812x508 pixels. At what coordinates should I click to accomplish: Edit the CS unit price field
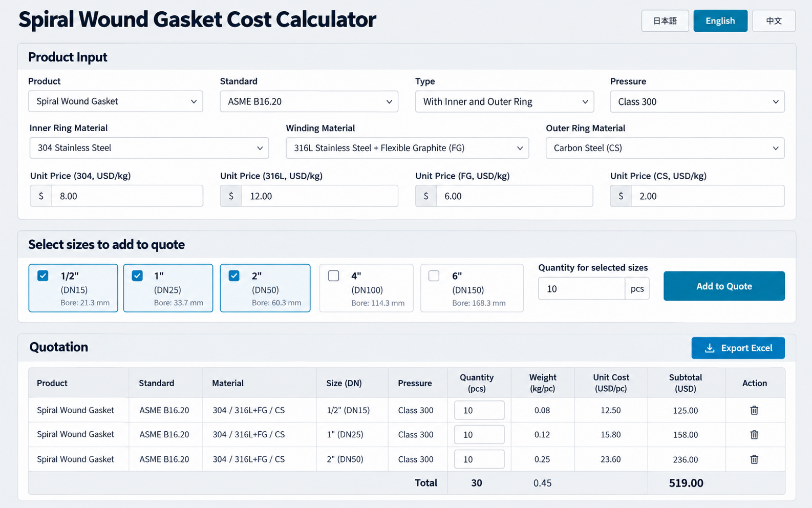click(x=708, y=196)
